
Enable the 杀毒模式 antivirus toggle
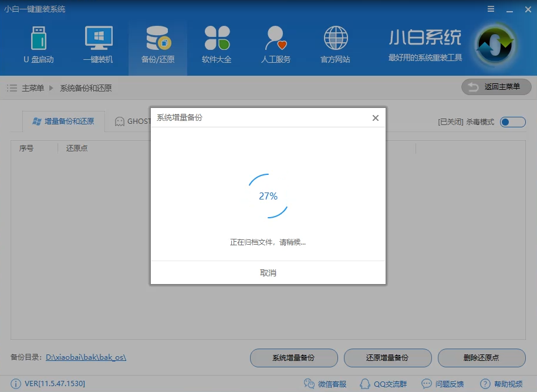tap(511, 121)
